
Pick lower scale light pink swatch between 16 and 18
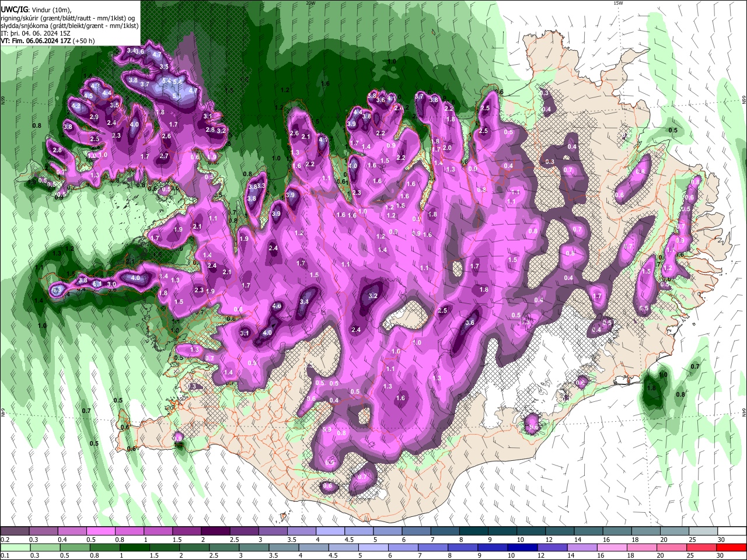(x=612, y=548)
